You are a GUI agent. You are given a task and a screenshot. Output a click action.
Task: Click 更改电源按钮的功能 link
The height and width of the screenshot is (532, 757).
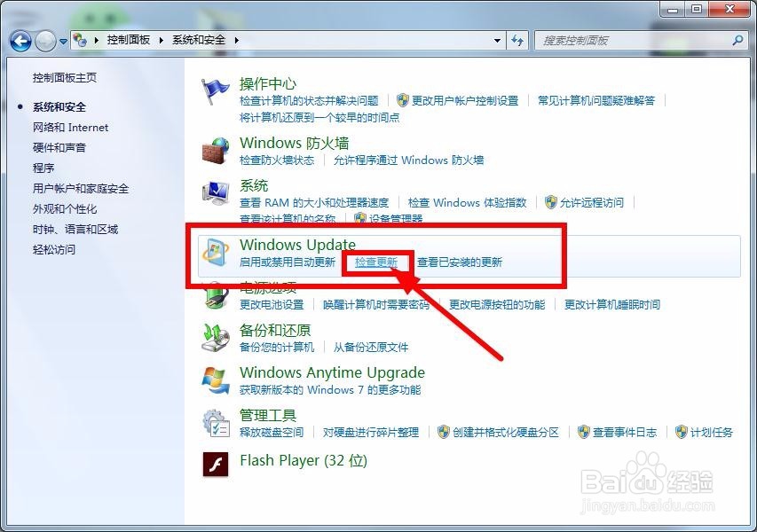coord(497,304)
